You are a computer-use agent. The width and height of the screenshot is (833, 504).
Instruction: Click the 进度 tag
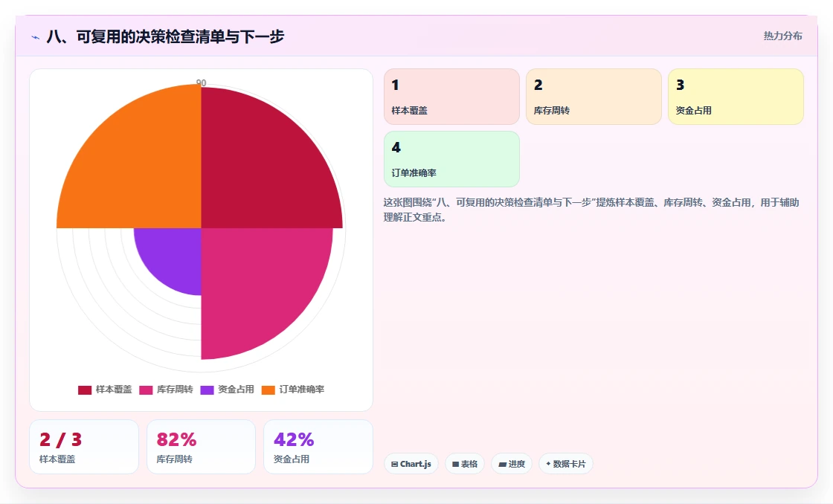(x=512, y=464)
